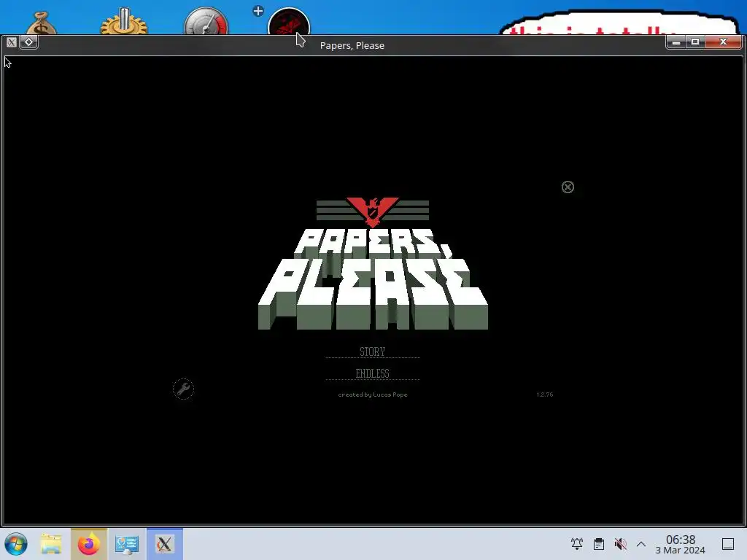Open the Start menu orb
This screenshot has height=560, width=747.
tap(16, 544)
